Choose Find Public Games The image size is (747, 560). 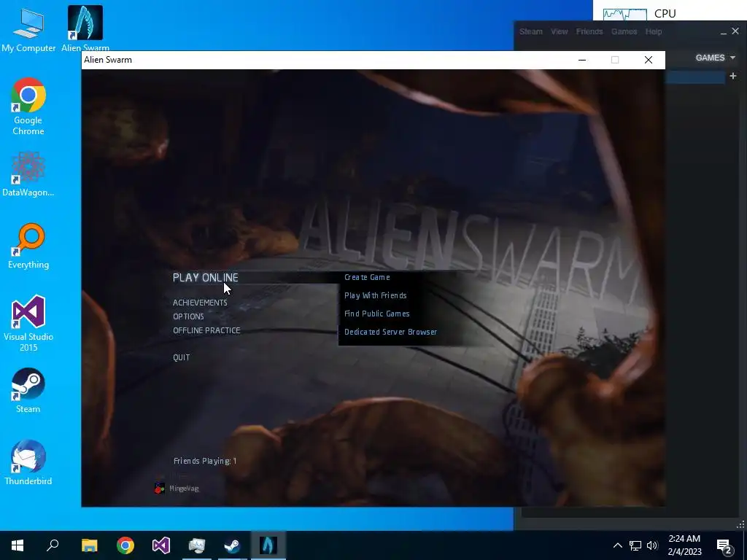point(377,314)
